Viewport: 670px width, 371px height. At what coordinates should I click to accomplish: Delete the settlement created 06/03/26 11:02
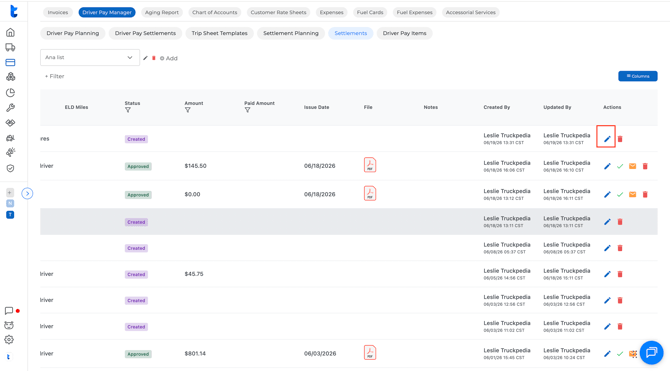620,327
